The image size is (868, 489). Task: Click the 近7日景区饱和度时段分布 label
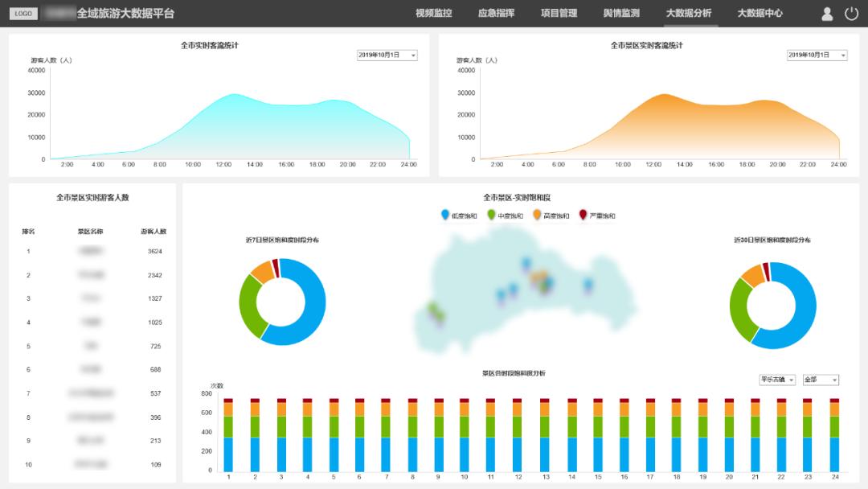tap(282, 240)
